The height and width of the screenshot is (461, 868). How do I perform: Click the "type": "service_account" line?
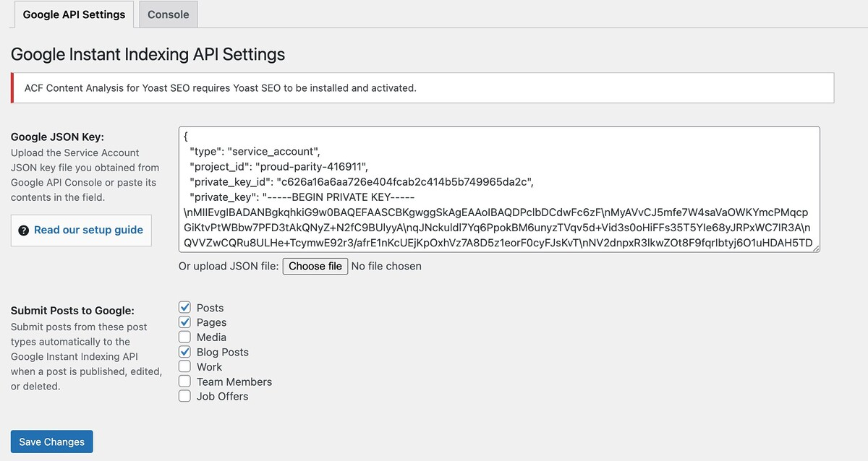(x=255, y=152)
